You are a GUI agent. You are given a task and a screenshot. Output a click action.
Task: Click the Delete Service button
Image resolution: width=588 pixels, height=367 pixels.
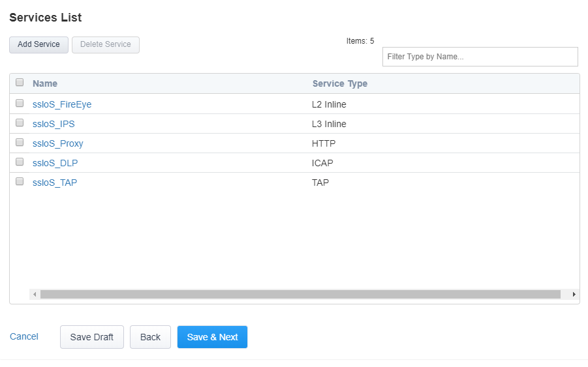pos(105,44)
